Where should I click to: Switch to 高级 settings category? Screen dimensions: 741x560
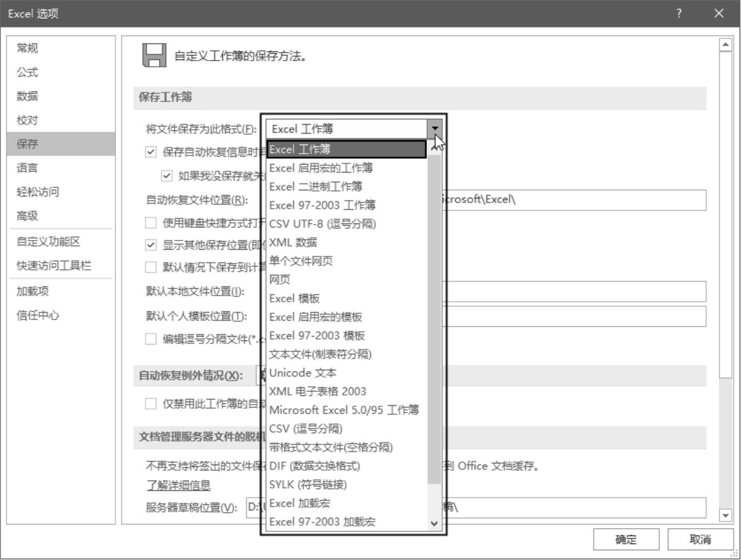coord(27,216)
